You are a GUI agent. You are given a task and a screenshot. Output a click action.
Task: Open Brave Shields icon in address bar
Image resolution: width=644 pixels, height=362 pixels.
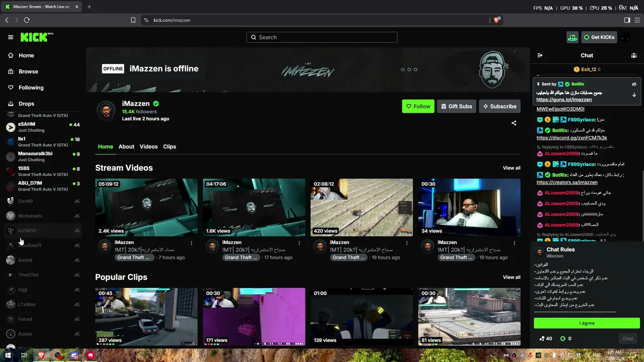pos(497,20)
